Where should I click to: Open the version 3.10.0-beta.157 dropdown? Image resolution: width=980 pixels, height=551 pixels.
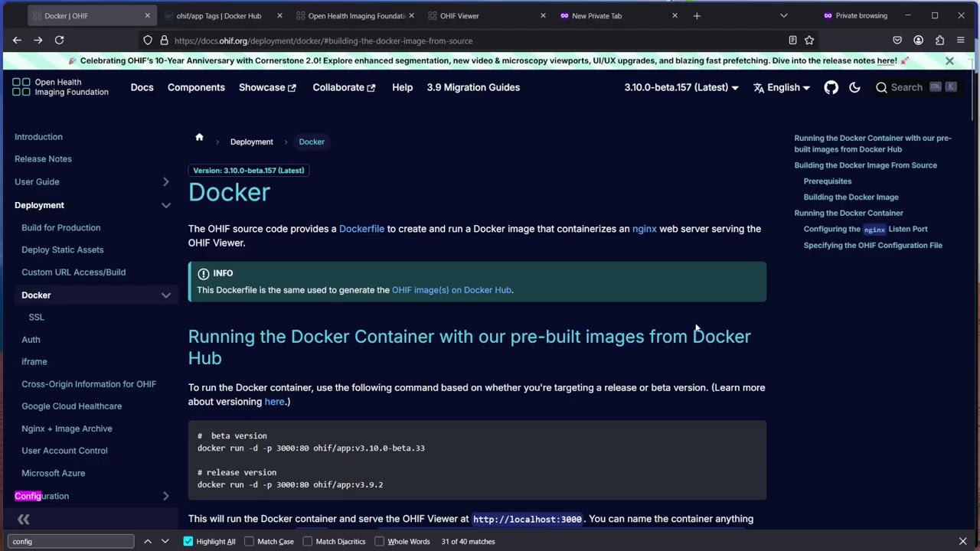point(681,87)
